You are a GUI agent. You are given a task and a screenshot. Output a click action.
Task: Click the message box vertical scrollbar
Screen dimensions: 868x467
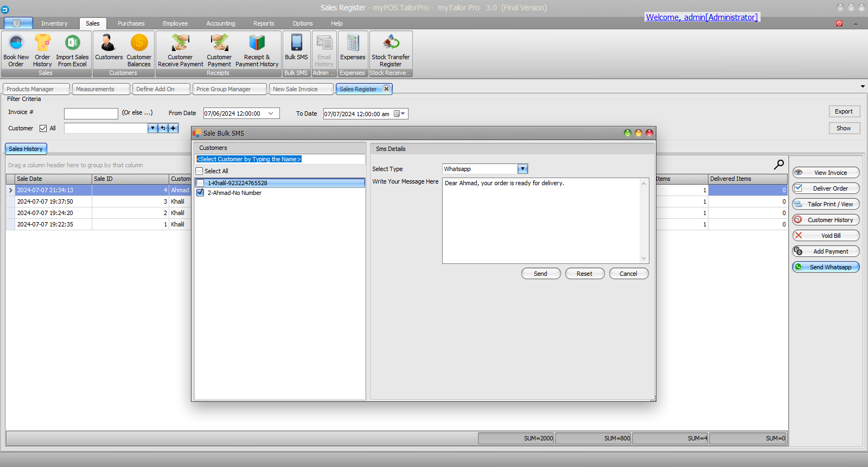(644, 221)
